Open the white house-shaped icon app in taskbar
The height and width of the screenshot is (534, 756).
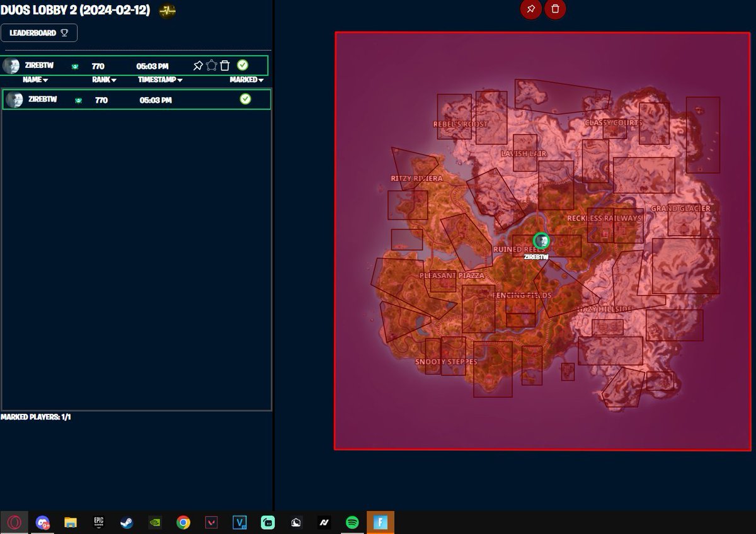(x=295, y=523)
